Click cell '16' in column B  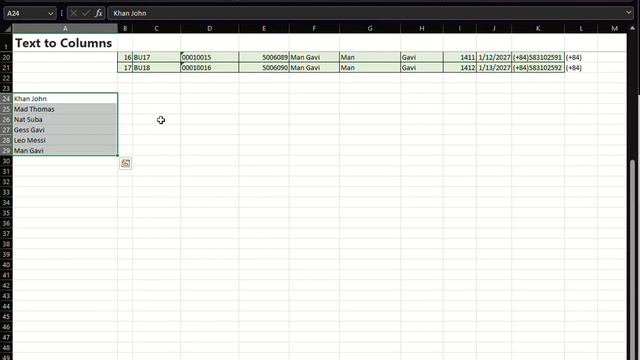coord(125,57)
